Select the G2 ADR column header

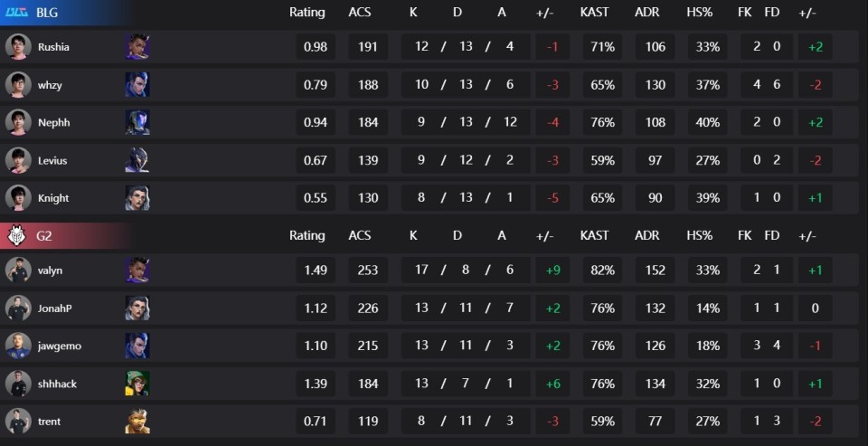click(x=647, y=235)
